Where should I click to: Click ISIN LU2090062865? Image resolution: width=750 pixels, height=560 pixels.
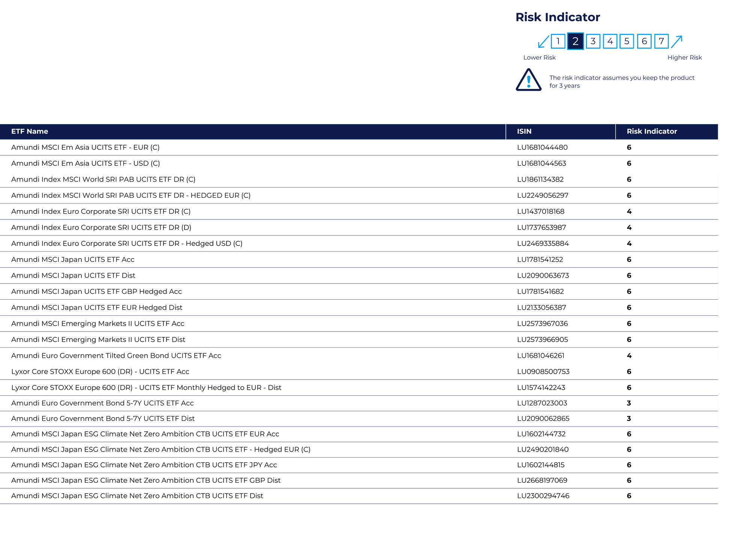[543, 419]
